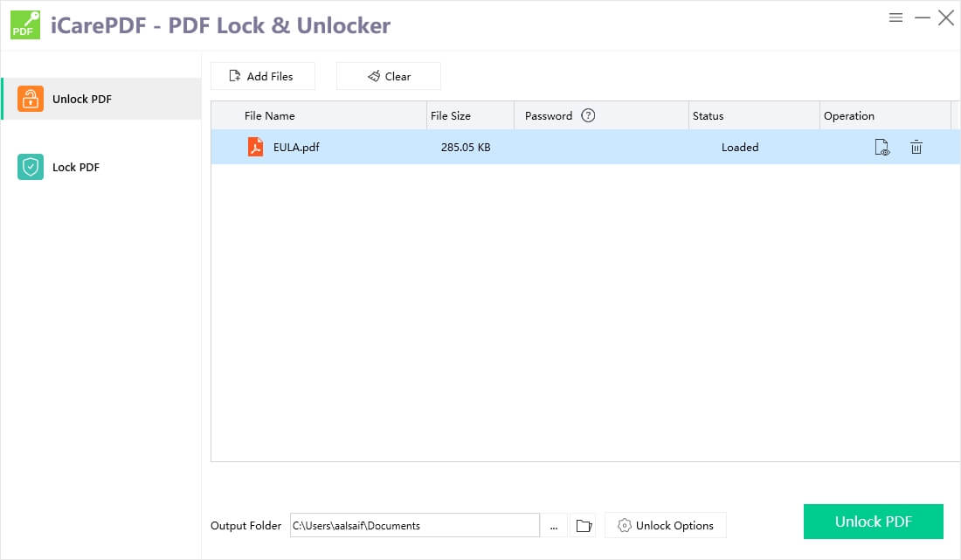Image resolution: width=961 pixels, height=560 pixels.
Task: Sort list by the File Name column header
Action: point(268,115)
